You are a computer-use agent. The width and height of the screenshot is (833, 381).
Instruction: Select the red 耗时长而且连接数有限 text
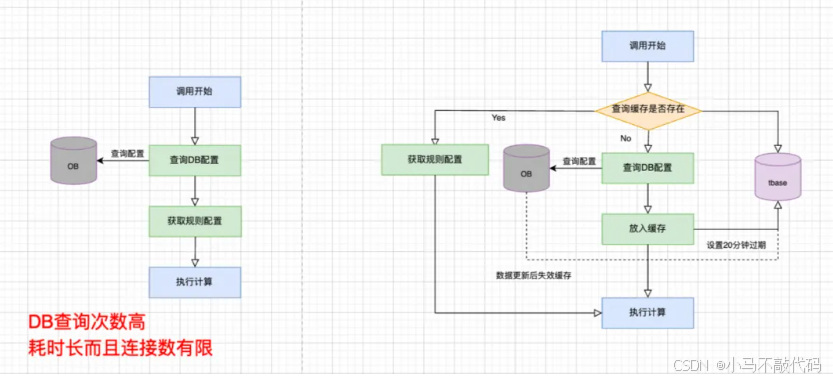(x=120, y=348)
